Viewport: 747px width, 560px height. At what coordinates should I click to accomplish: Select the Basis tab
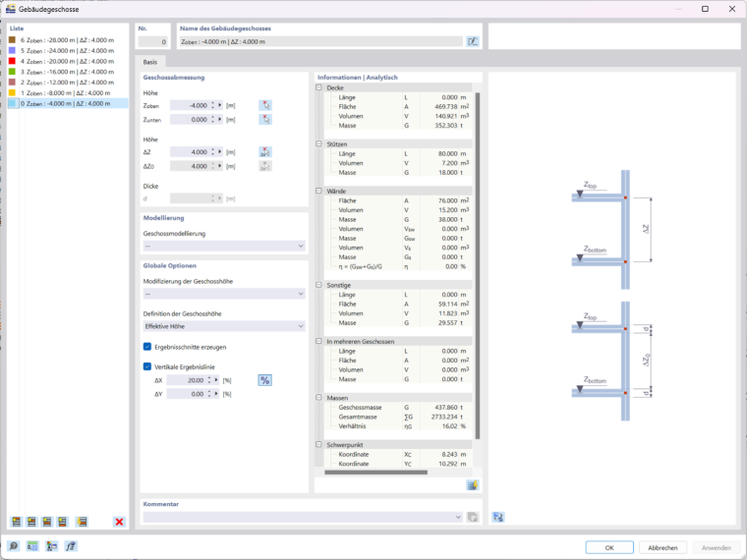point(150,62)
